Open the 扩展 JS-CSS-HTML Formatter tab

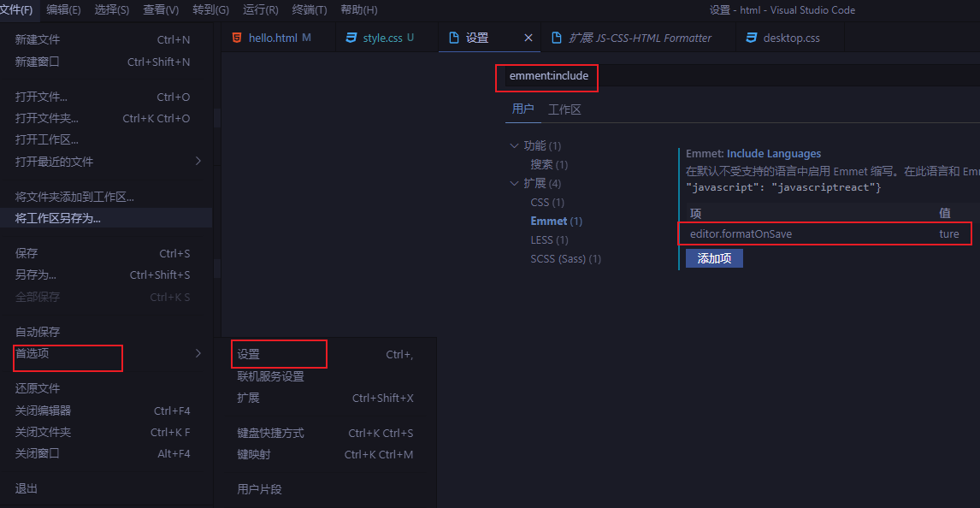(x=639, y=38)
